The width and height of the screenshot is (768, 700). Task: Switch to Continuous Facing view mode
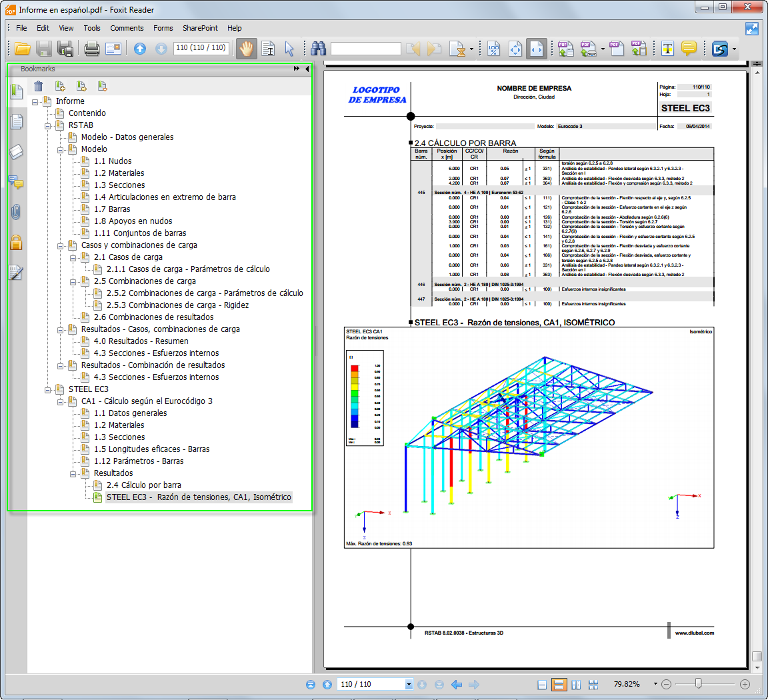[593, 684]
